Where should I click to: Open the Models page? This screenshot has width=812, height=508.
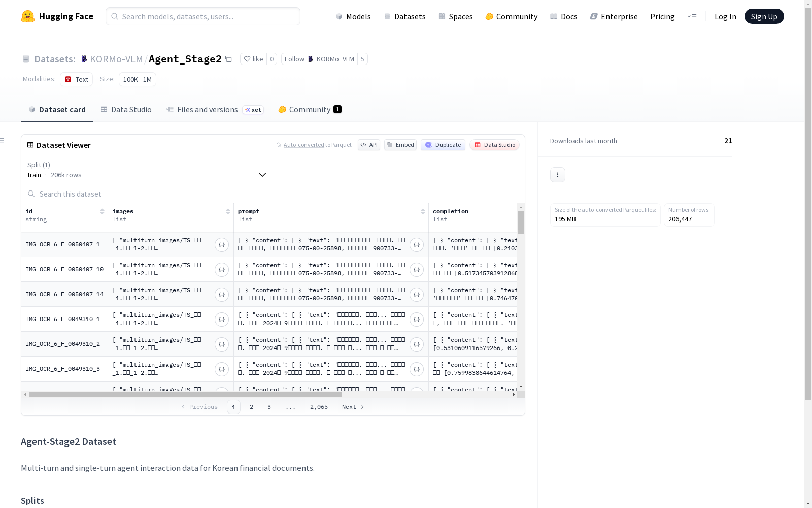pos(353,16)
